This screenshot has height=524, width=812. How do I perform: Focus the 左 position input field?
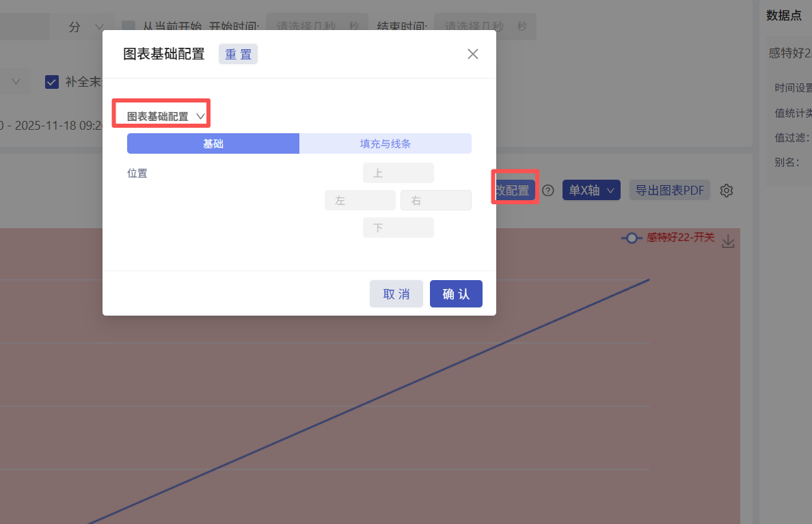pyautogui.click(x=360, y=200)
